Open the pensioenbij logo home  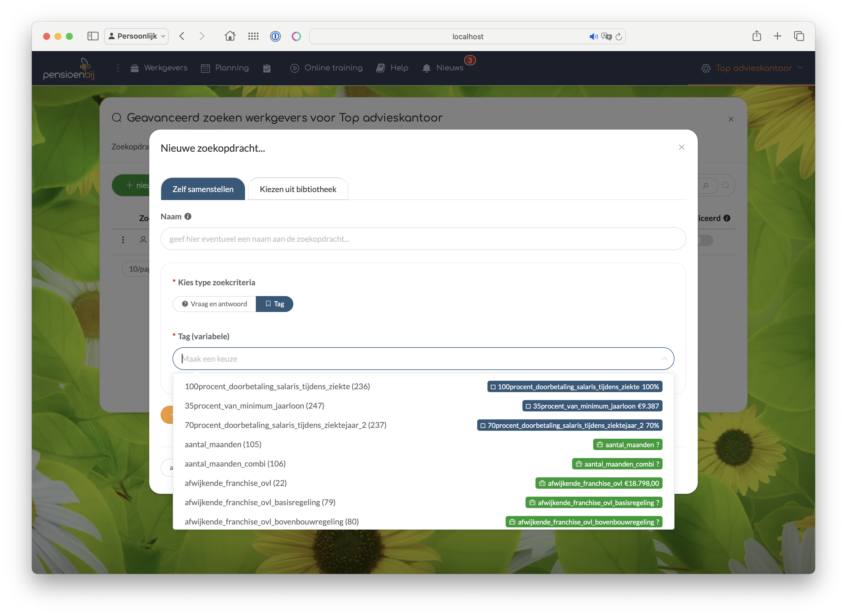tap(69, 69)
